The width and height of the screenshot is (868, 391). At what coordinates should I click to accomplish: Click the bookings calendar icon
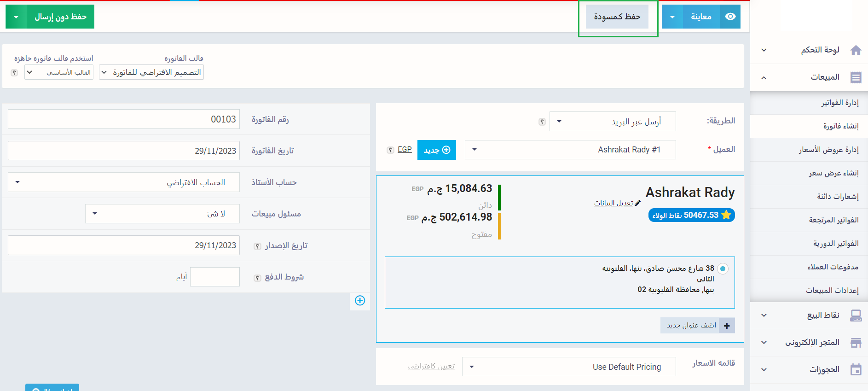tap(856, 369)
